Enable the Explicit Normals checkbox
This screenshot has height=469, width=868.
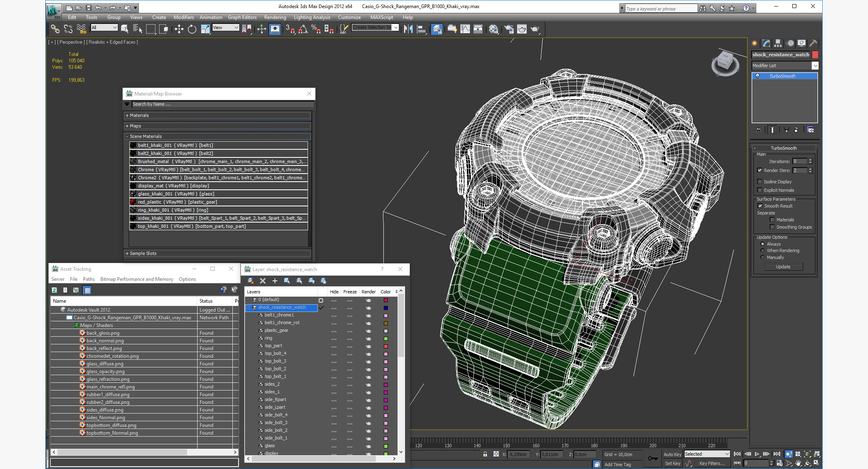[x=759, y=190]
